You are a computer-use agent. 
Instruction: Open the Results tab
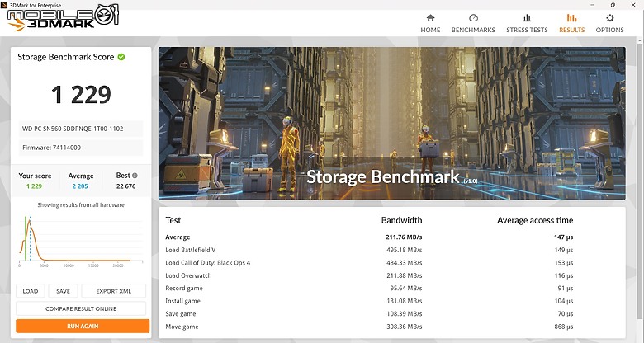tap(571, 23)
